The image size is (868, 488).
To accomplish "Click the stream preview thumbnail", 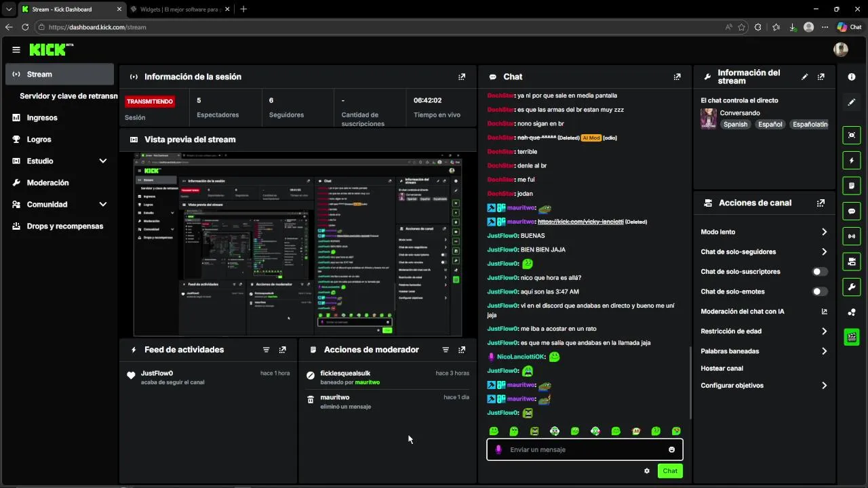I will tap(298, 245).
